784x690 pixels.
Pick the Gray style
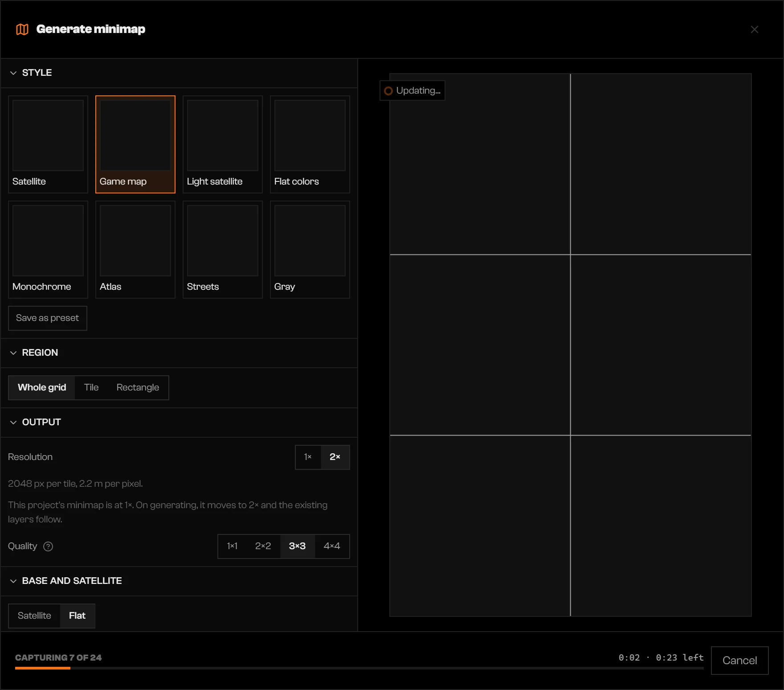pyautogui.click(x=310, y=250)
